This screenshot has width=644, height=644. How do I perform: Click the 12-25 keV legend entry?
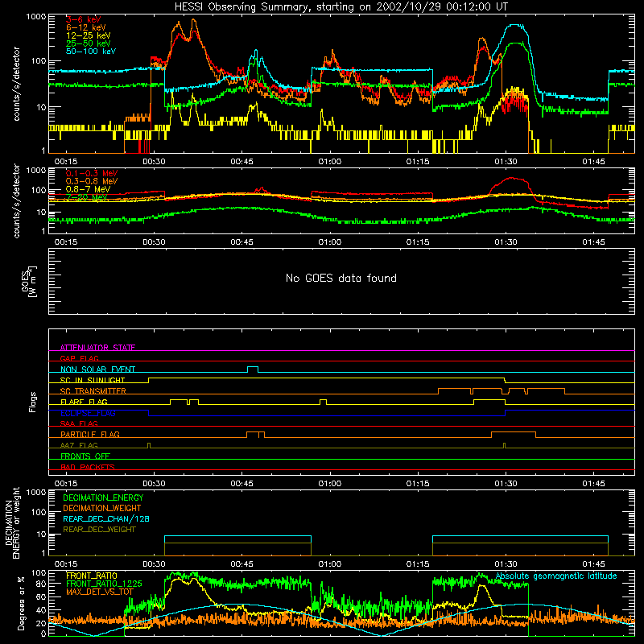pos(89,35)
